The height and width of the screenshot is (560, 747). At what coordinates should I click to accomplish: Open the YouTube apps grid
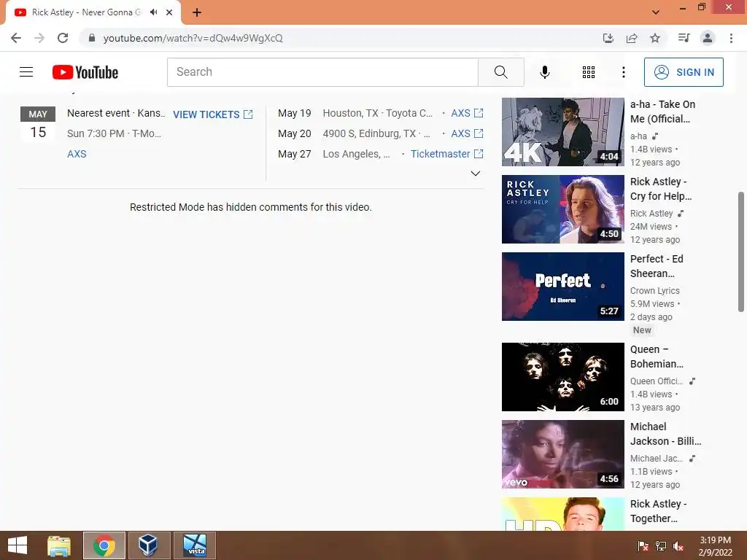[x=589, y=72]
